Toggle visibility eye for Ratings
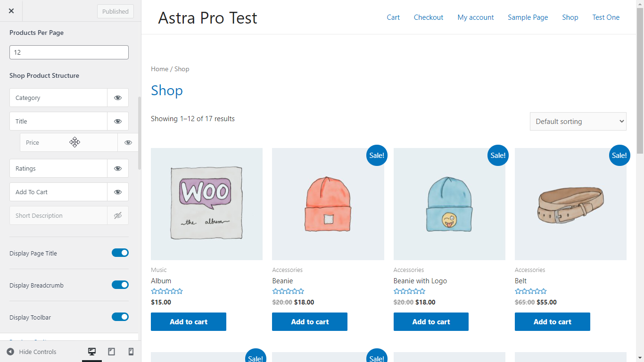This screenshot has width=644, height=362. [x=118, y=168]
